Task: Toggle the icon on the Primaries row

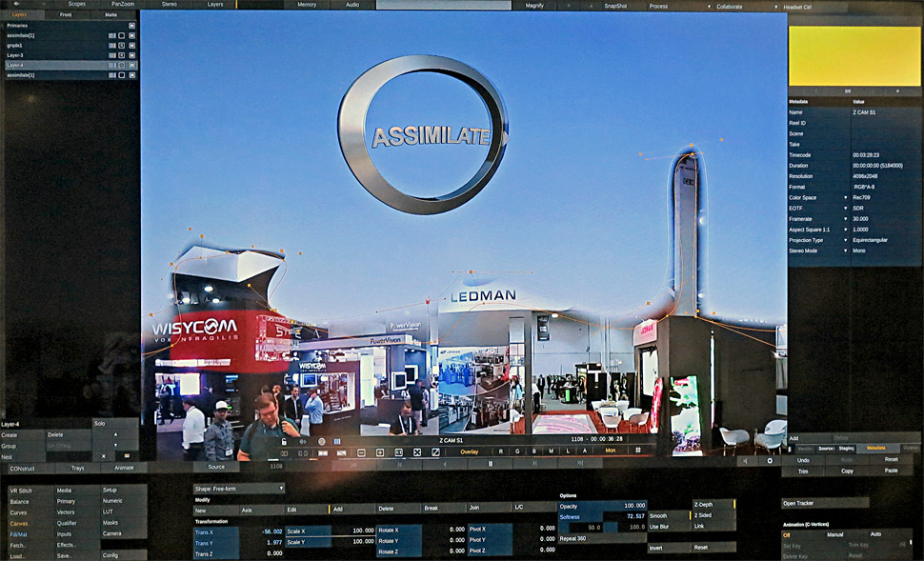Action: 132,26
